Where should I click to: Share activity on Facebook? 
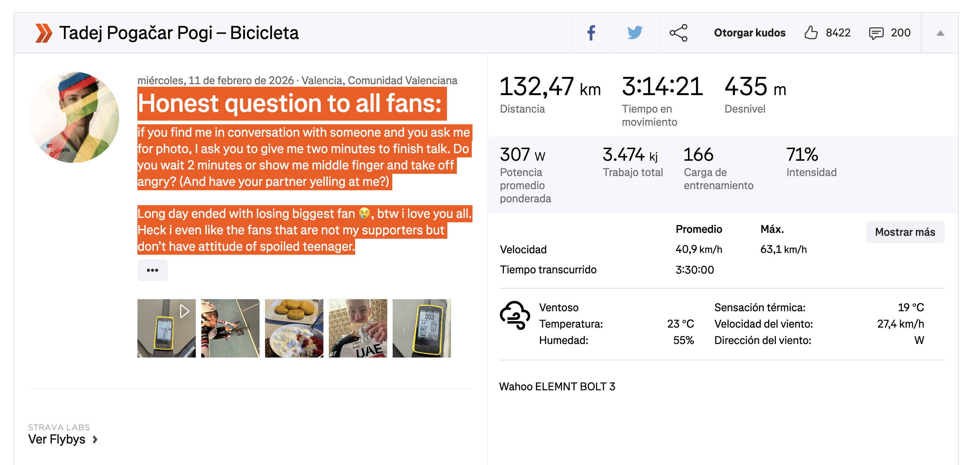(x=591, y=33)
